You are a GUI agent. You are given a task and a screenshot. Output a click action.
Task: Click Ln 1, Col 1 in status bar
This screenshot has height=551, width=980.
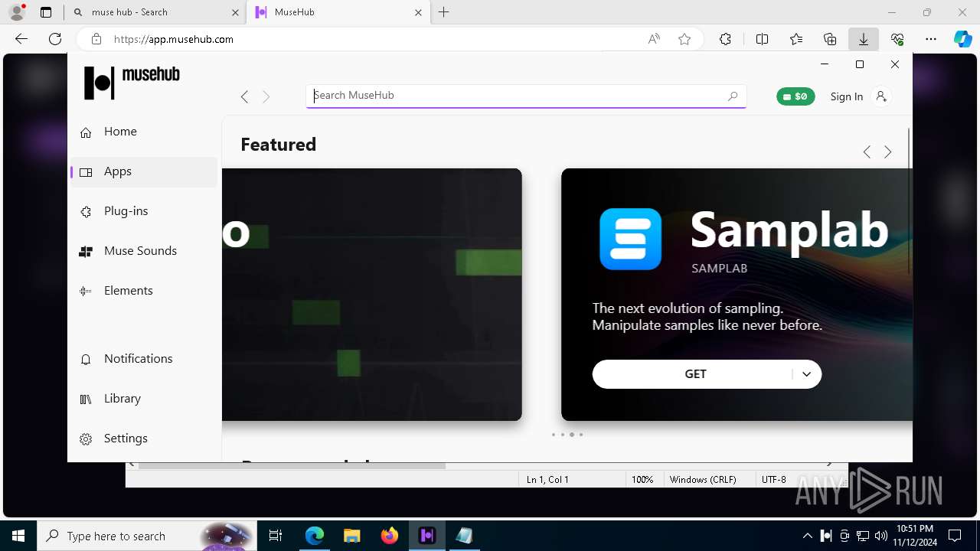(x=547, y=480)
